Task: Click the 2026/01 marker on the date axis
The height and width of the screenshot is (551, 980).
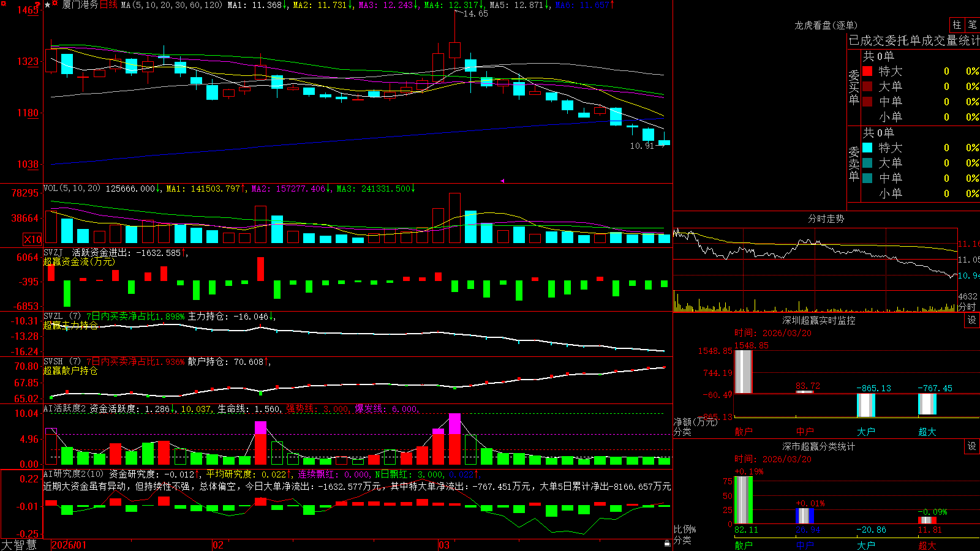Action: pyautogui.click(x=69, y=545)
